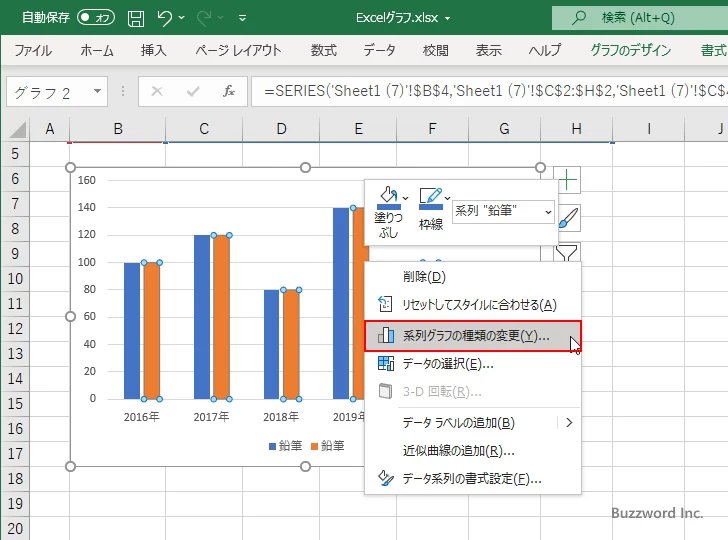Choose 近似曲線の追加(R)... menu item
The width and height of the screenshot is (728, 540).
pos(473,451)
